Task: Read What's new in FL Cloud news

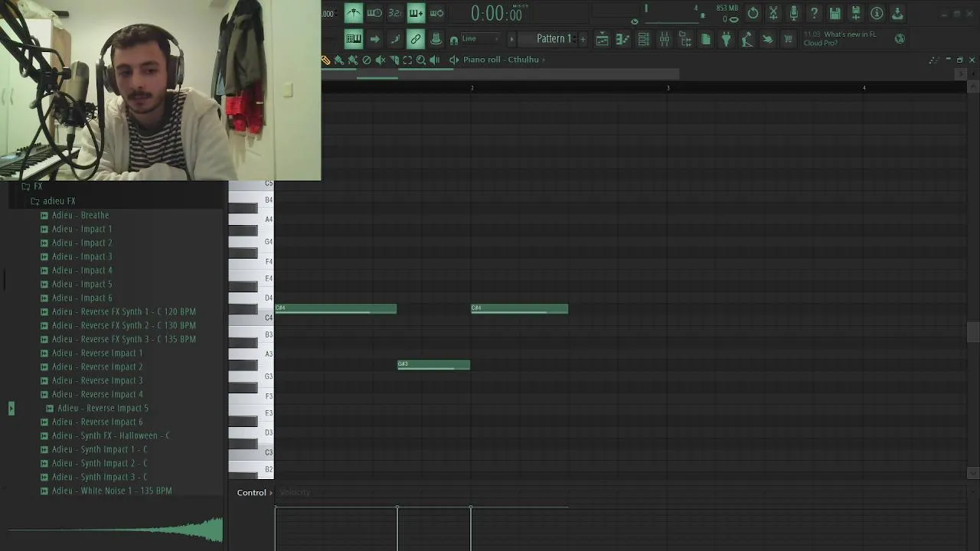Action: pos(840,38)
